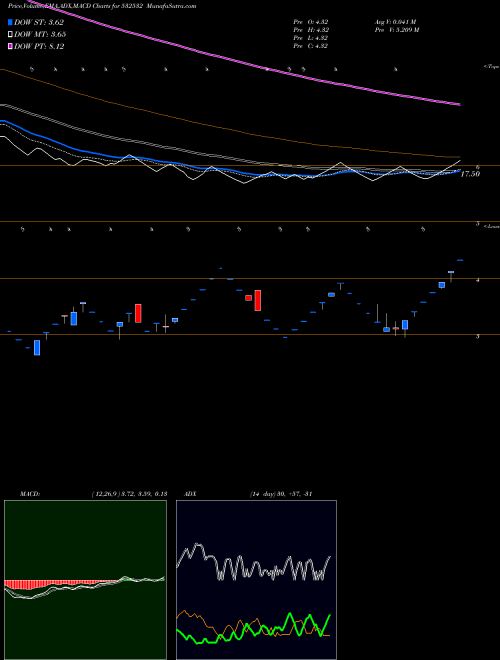Click the 'Pre H: 4.32' high value
The image size is (500, 660).
(x=311, y=30)
